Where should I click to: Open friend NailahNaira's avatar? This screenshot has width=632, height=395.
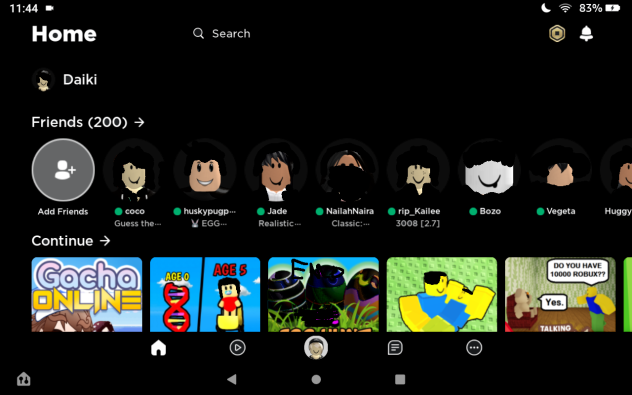pyautogui.click(x=347, y=170)
